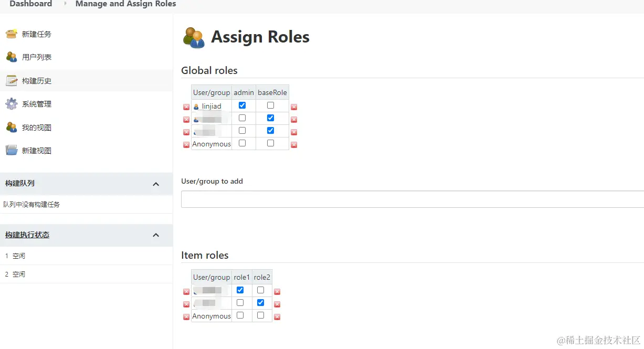Open 系统管理 menu item text

click(37, 104)
